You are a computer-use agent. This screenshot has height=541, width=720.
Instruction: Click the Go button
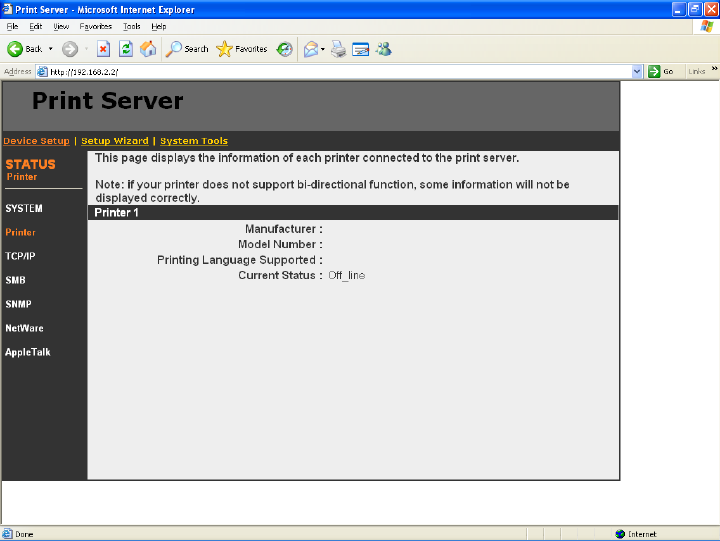(661, 72)
